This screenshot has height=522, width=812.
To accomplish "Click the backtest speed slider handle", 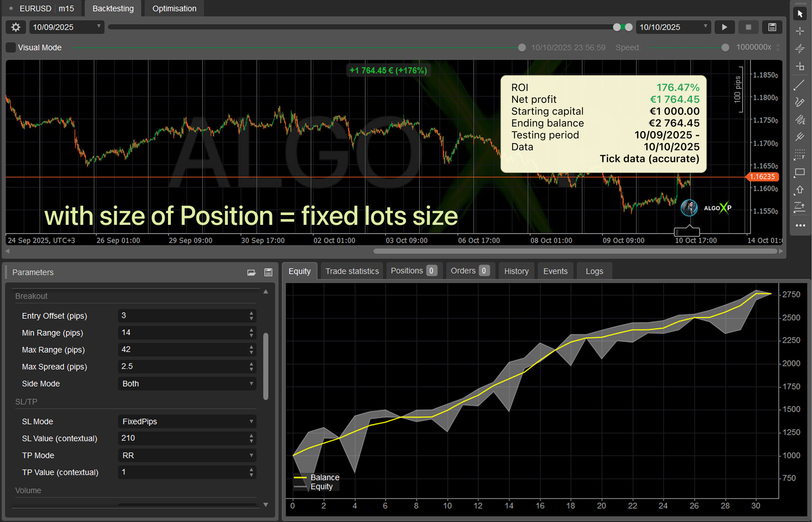I will click(x=725, y=47).
